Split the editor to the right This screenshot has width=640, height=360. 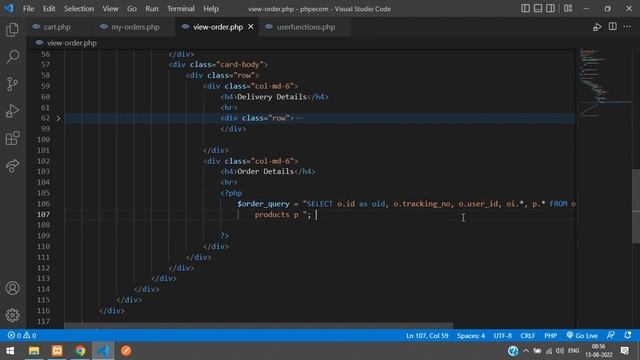pyautogui.click(x=613, y=27)
